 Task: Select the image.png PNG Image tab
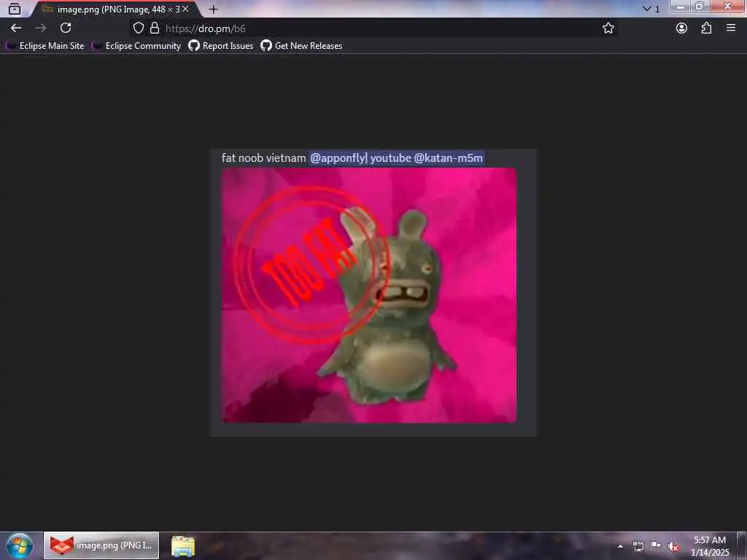(x=115, y=9)
